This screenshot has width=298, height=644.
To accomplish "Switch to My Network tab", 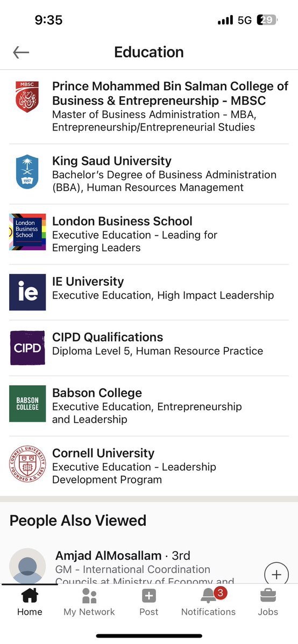I will click(x=89, y=602).
